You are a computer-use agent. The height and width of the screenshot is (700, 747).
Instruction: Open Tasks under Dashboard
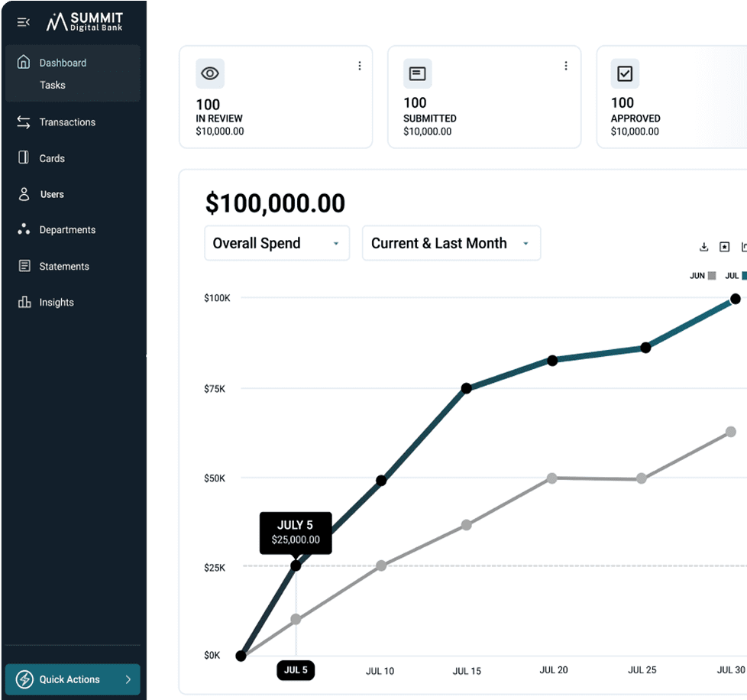(x=53, y=85)
